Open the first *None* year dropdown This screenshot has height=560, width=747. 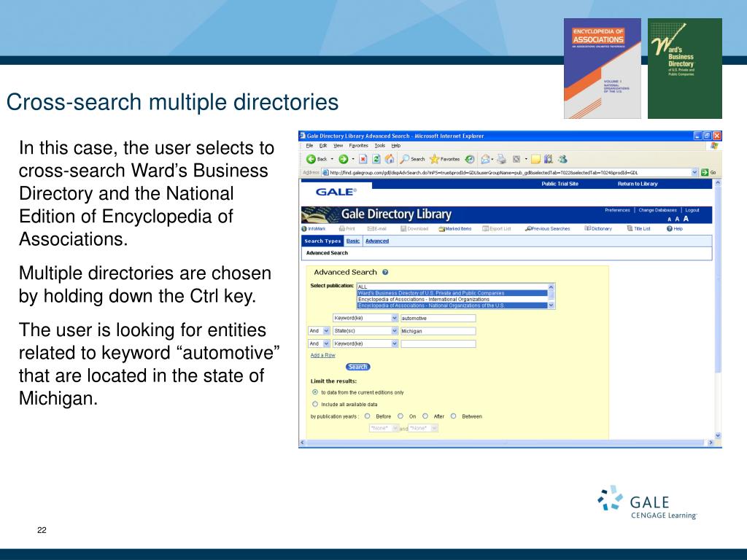click(384, 428)
